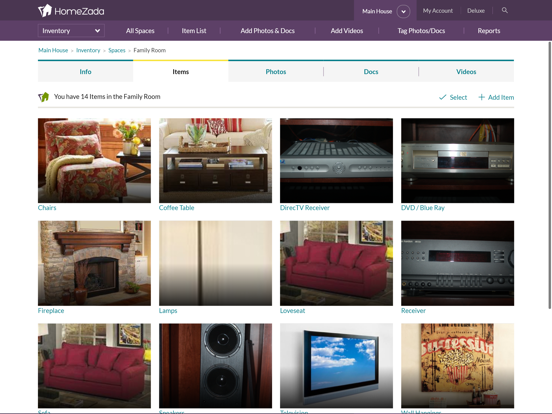Open the Fireplace photo thumbnail
This screenshot has width=552, height=414.
pos(94,263)
